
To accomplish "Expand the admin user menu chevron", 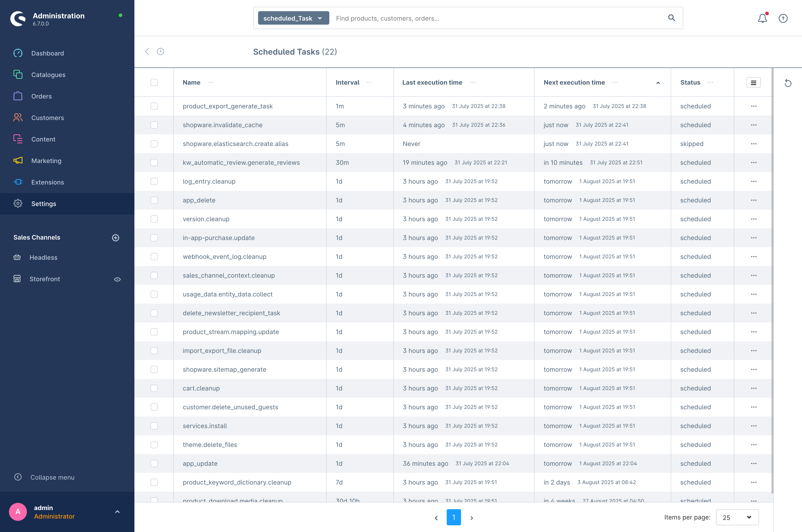I will pyautogui.click(x=117, y=512).
